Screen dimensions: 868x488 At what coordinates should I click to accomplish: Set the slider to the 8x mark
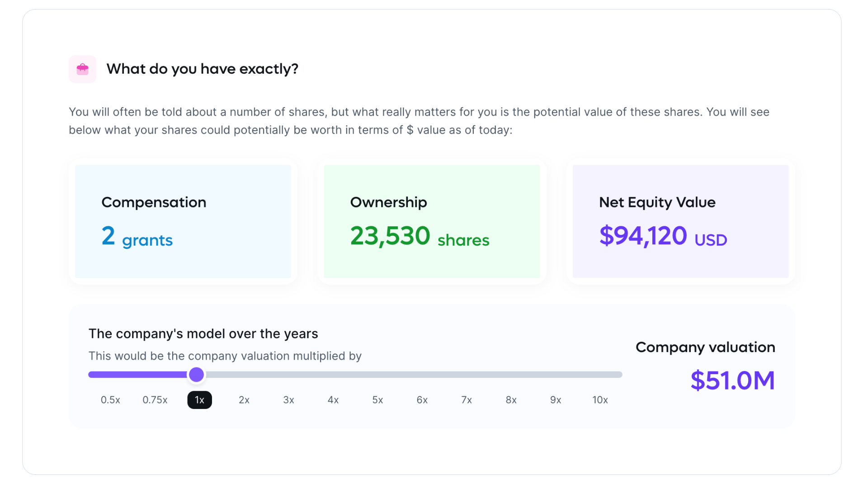511,400
